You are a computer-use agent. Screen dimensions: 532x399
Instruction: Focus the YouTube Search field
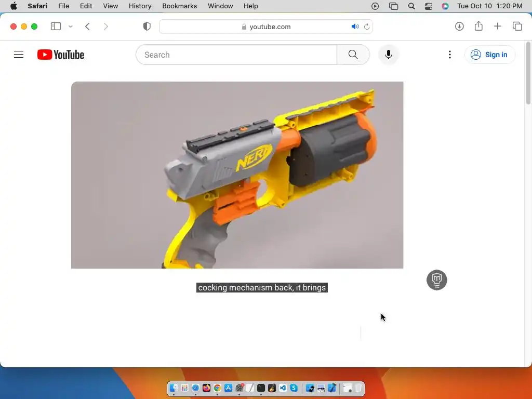pyautogui.click(x=236, y=55)
